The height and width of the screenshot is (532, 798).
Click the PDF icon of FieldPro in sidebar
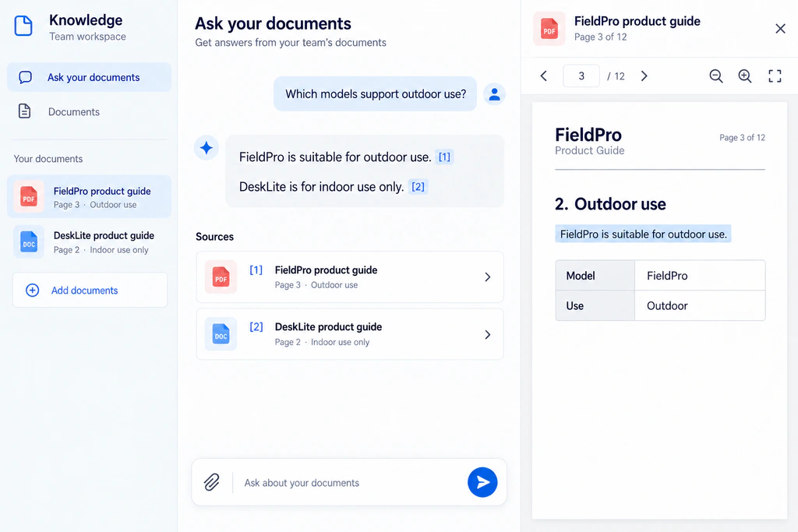point(29,197)
